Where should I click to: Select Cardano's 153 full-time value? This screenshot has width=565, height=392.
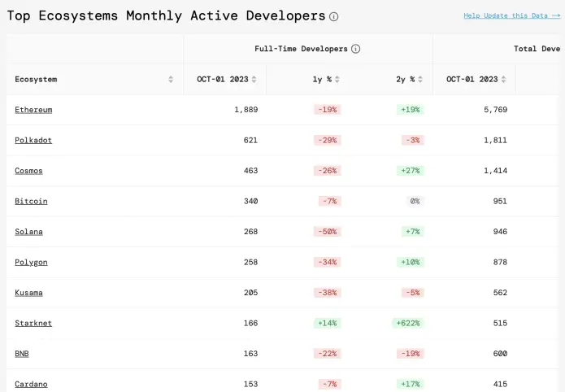[x=250, y=384]
